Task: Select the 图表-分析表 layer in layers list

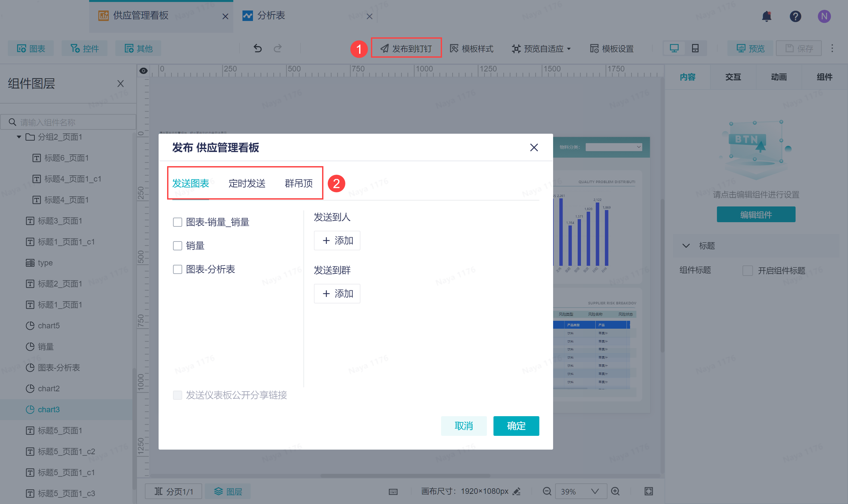Action: tap(66, 367)
